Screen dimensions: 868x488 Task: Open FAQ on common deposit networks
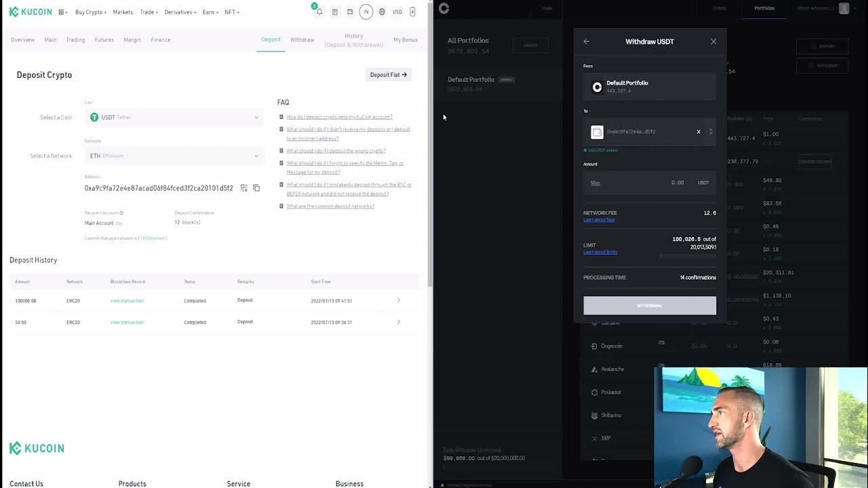pyautogui.click(x=330, y=206)
